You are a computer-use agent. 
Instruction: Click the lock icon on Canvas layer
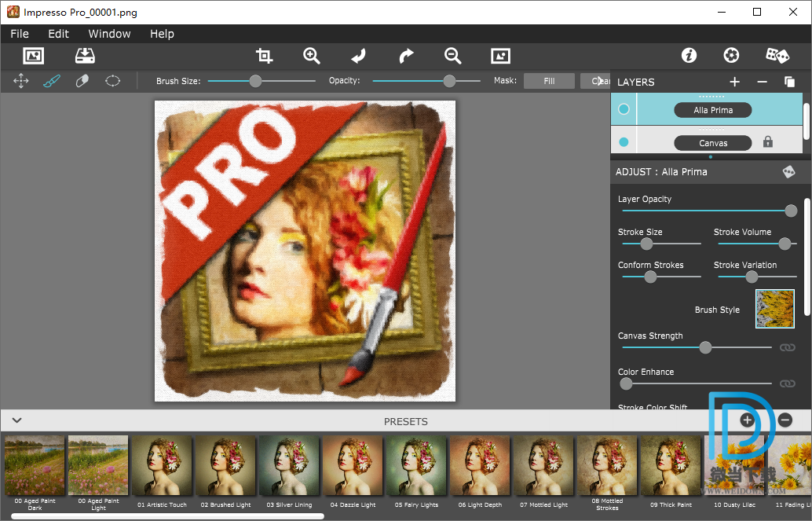[x=767, y=142]
